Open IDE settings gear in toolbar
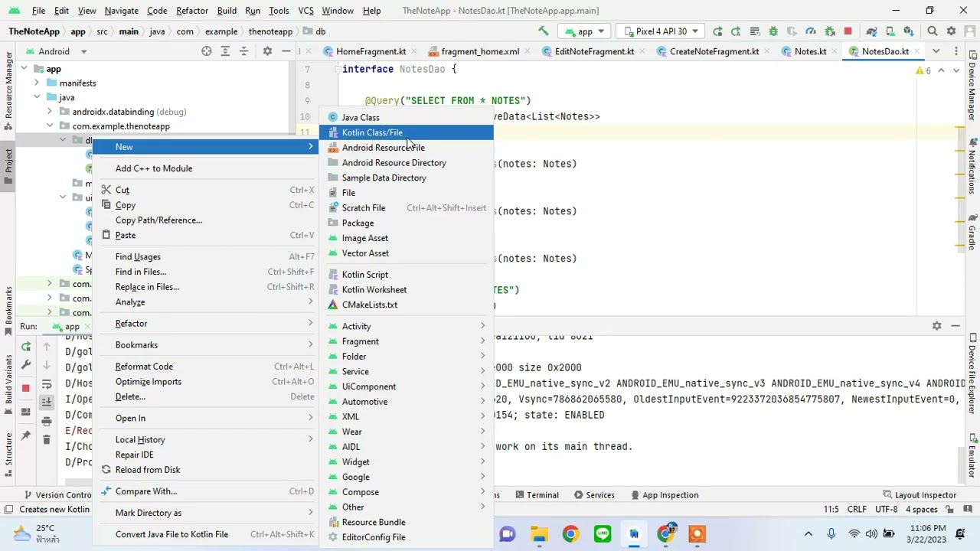Image resolution: width=980 pixels, height=551 pixels. point(951,31)
